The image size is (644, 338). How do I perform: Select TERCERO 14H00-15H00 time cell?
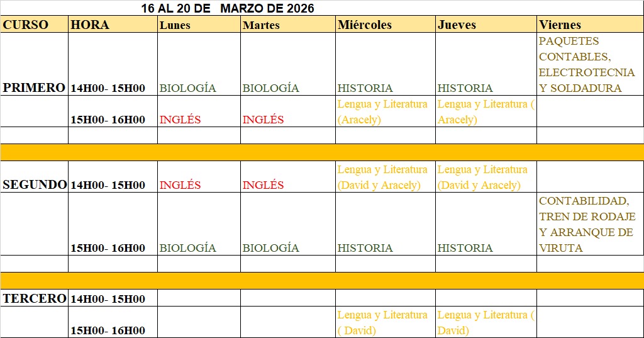tap(108, 298)
